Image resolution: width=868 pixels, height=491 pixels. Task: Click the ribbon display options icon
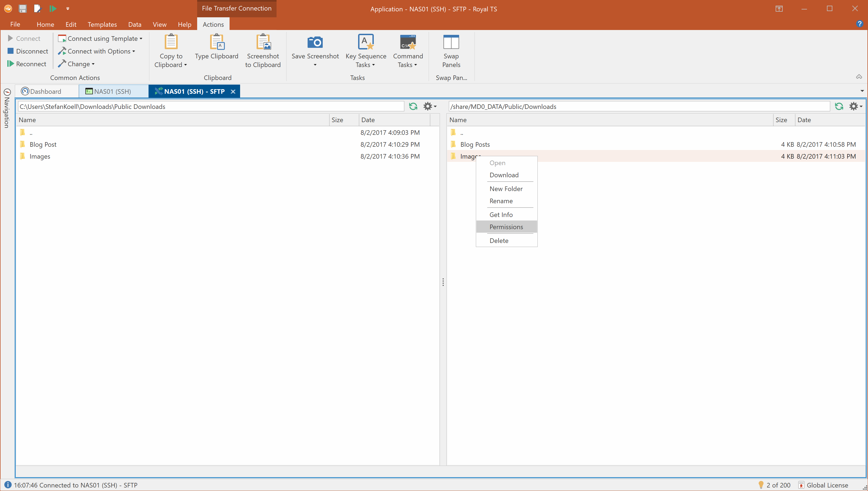779,9
